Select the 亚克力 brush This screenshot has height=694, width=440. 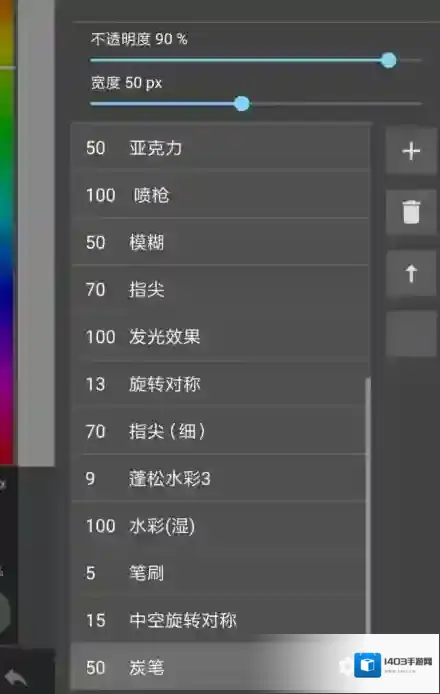point(220,147)
